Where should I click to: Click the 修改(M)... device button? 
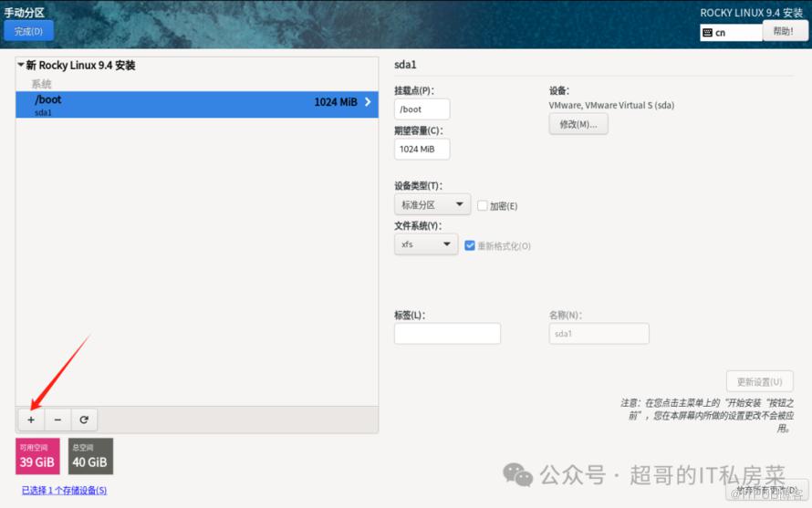578,124
